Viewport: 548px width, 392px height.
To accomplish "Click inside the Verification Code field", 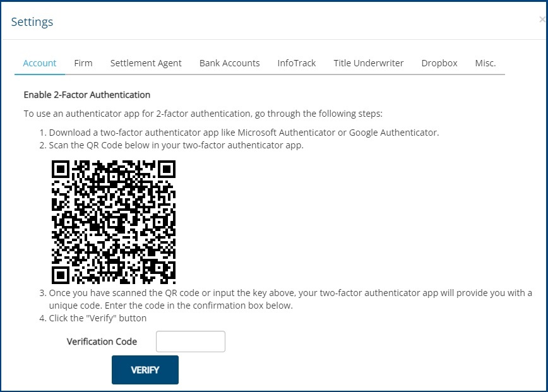I will (x=190, y=341).
